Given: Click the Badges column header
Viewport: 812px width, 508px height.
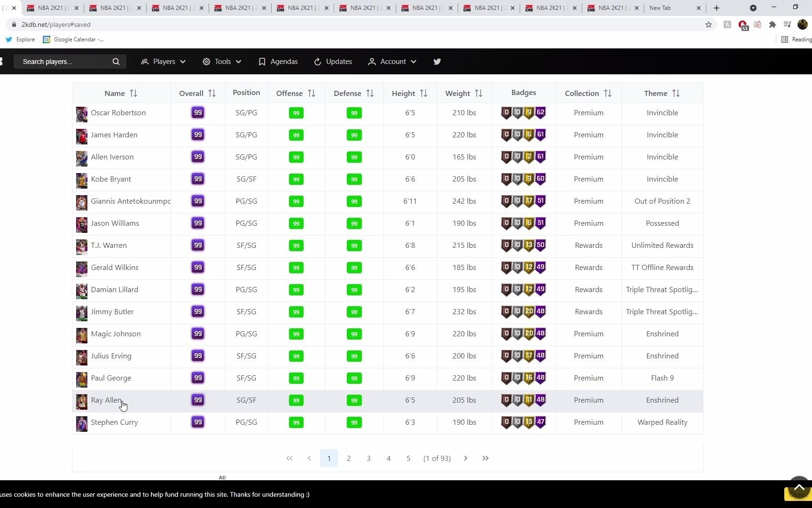Looking at the screenshot, I should (x=523, y=93).
